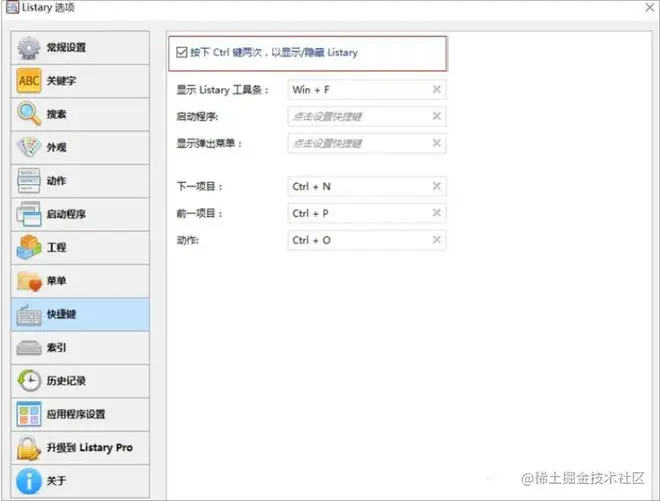The width and height of the screenshot is (660, 501).
Task: Clear the Ctrl + P hotkey
Action: (436, 213)
